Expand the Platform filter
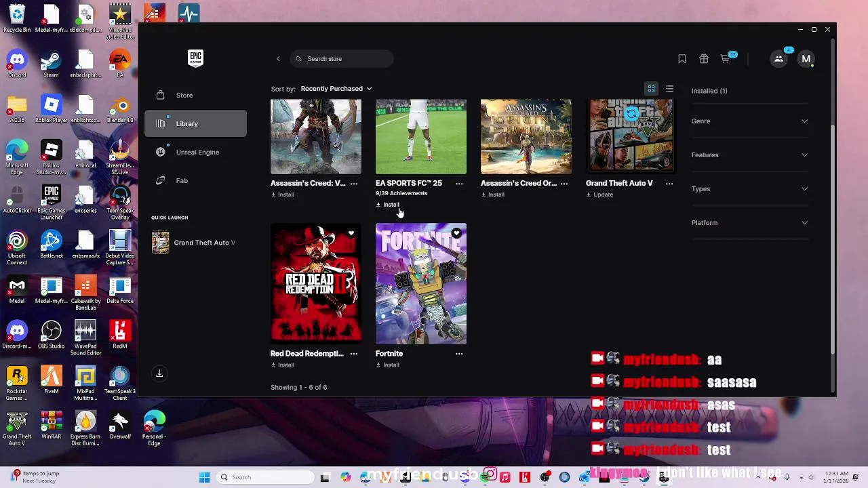The image size is (868, 488). tap(749, 223)
